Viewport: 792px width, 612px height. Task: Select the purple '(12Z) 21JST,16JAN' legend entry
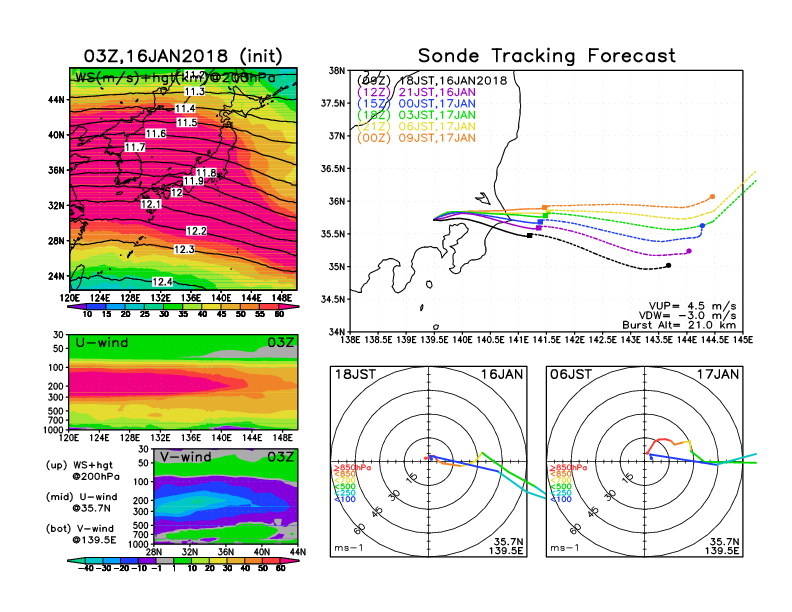pos(416,92)
